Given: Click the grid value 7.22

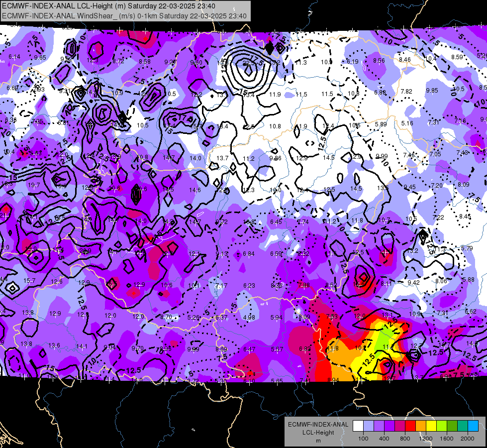Looking at the screenshot, I should (438, 218).
